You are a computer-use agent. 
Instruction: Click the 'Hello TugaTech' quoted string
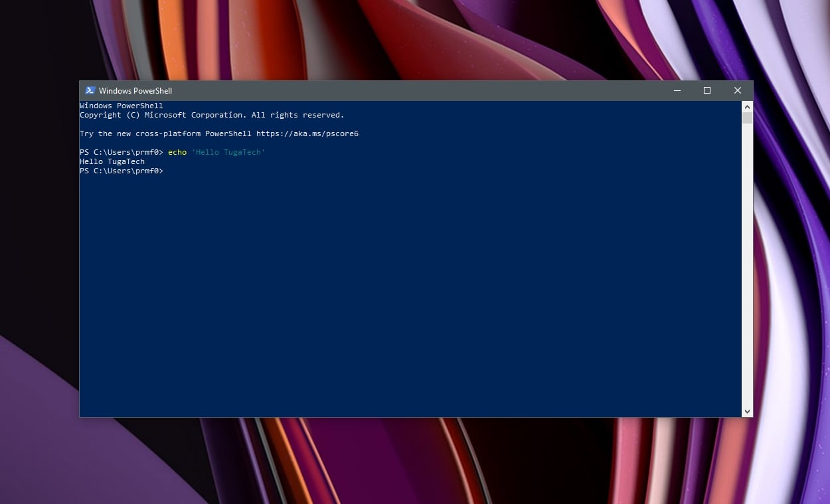coord(228,152)
